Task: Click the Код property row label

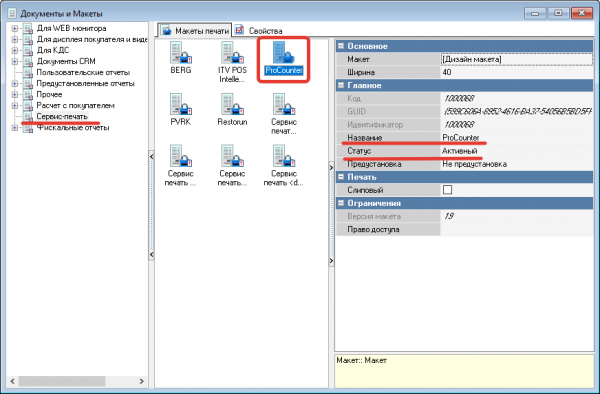Action: pos(354,99)
